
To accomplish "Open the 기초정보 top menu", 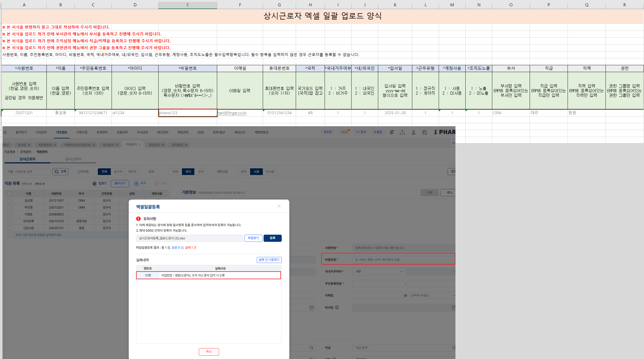I will [x=62, y=132].
